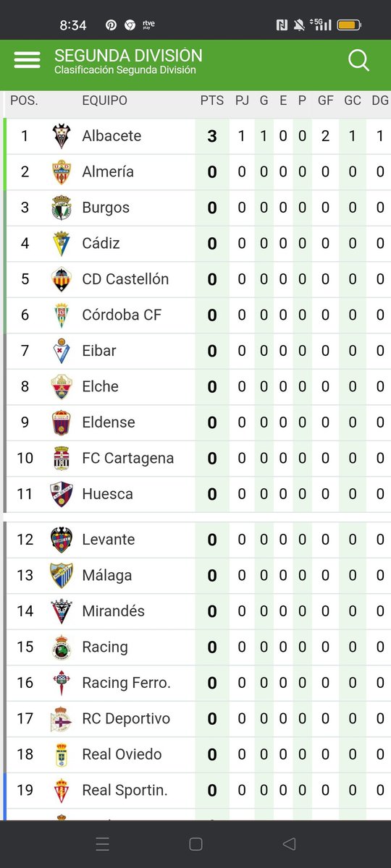Select the EQUIPO column header
391x868 pixels.
tap(104, 101)
